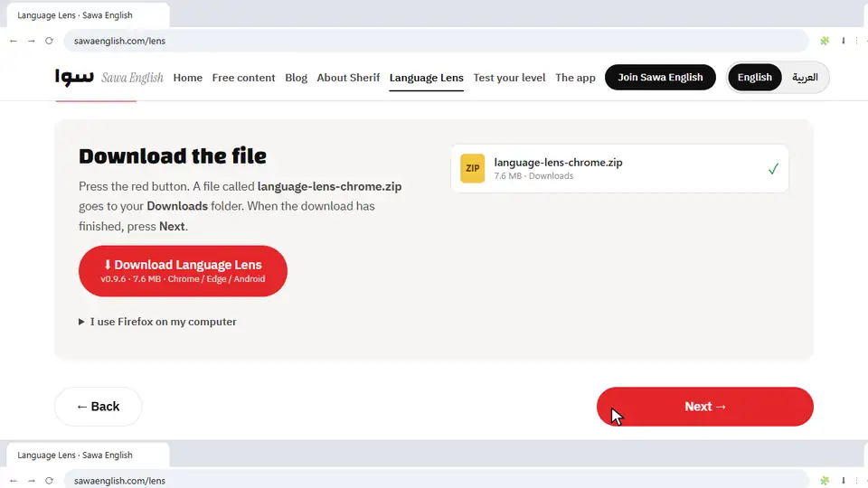868x488 pixels.
Task: Open Test your level page
Action: click(x=509, y=78)
